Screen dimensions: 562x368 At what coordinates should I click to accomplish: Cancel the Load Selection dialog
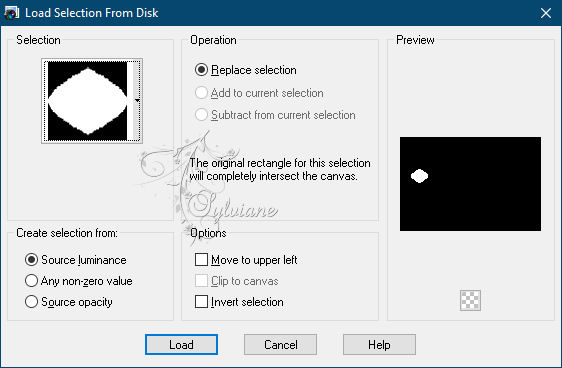pos(280,345)
